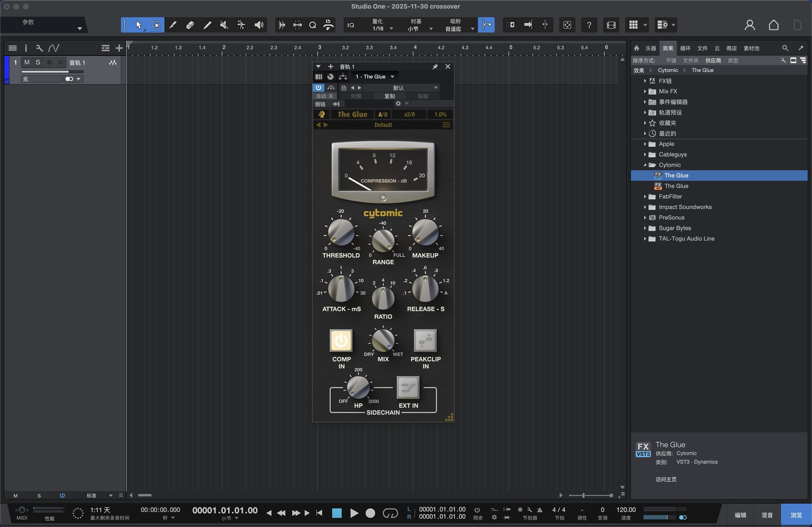Select the Mute tool icon
Viewport: 812px width, 527px height.
pos(224,25)
